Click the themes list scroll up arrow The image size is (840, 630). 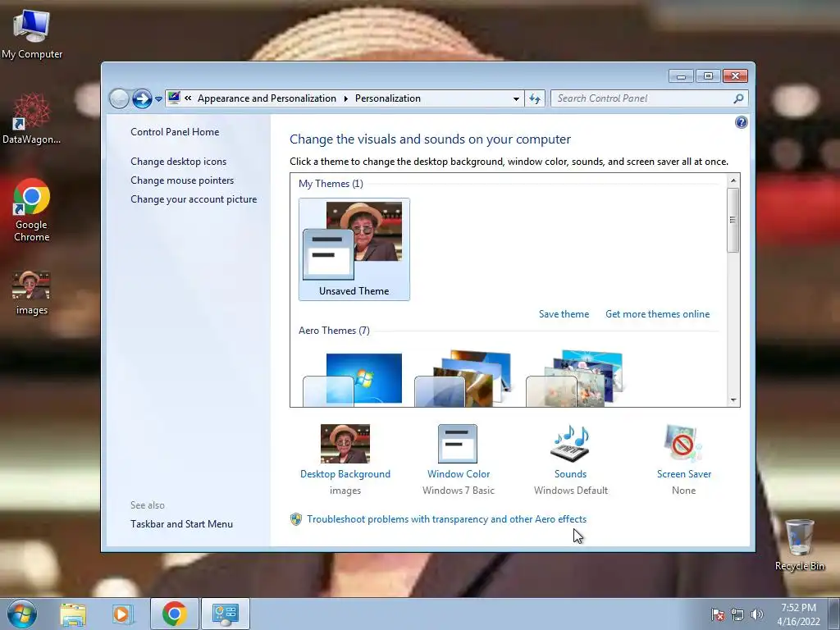733,180
